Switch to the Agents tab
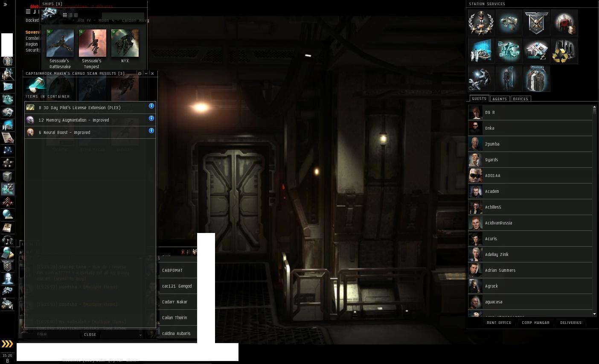This screenshot has height=364, width=599. (x=500, y=99)
